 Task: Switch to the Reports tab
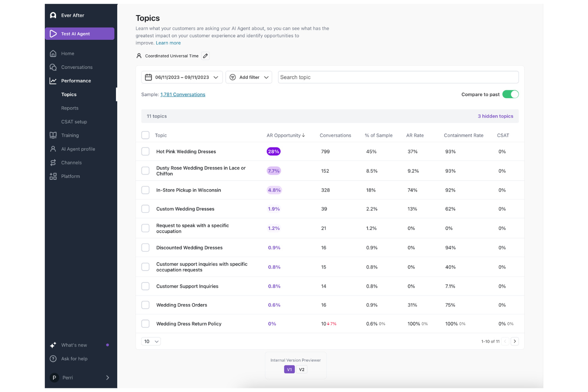tap(70, 108)
